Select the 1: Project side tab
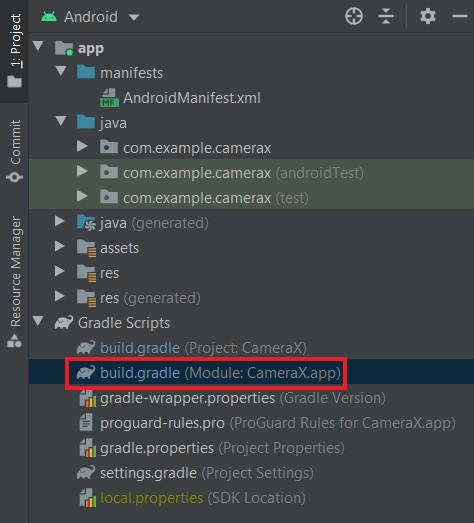 click(x=15, y=51)
